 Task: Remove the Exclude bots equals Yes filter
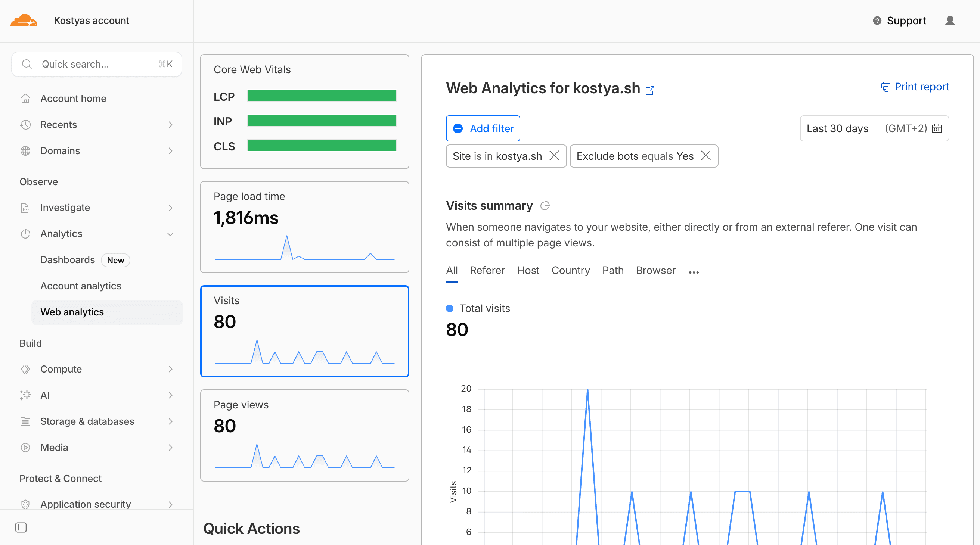[x=706, y=156]
